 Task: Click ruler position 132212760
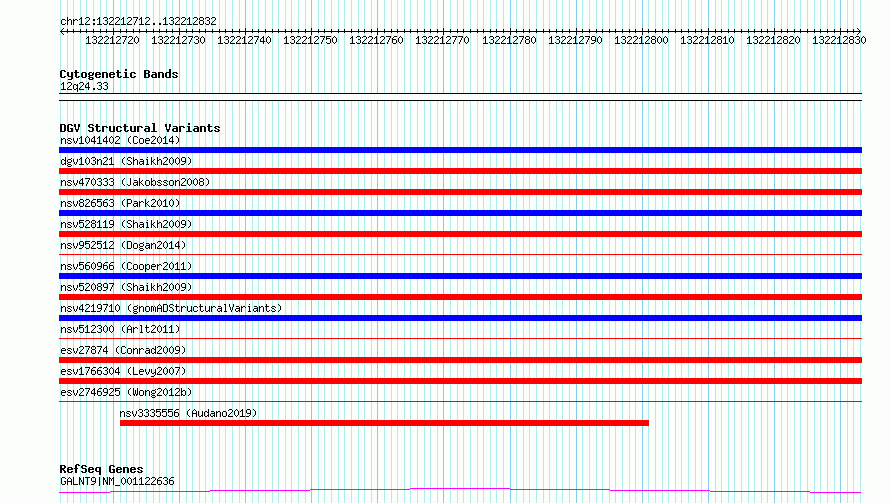376,40
